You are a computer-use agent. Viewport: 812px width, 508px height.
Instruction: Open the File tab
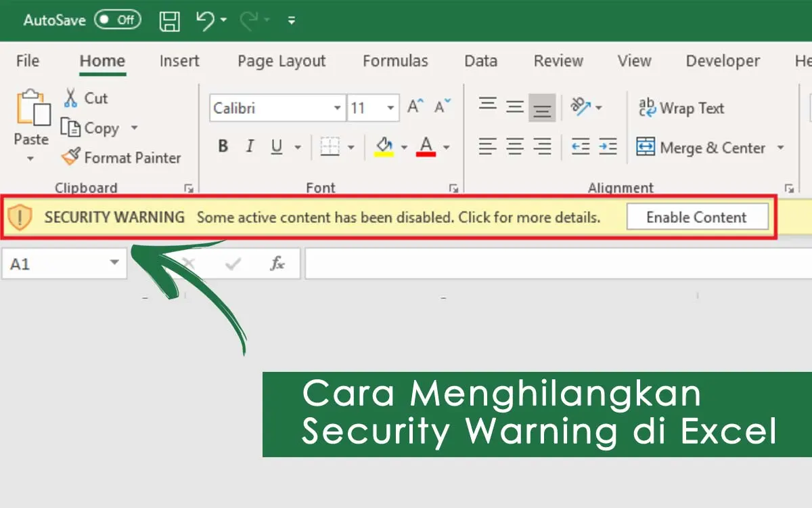(x=28, y=61)
